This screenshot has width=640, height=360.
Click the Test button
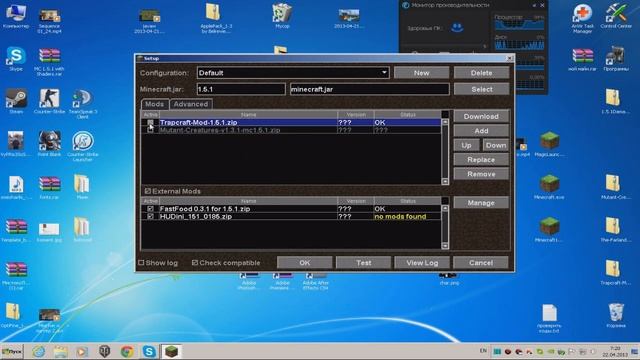[x=363, y=263]
